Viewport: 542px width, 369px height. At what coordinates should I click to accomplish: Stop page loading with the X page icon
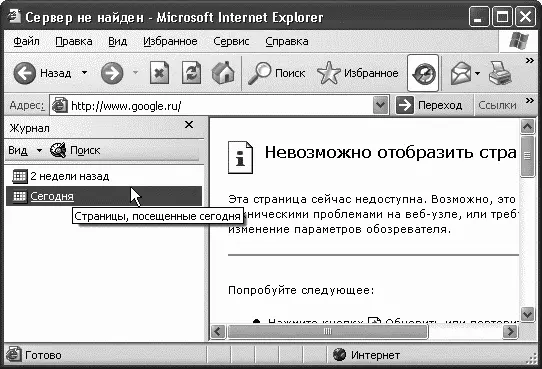159,73
